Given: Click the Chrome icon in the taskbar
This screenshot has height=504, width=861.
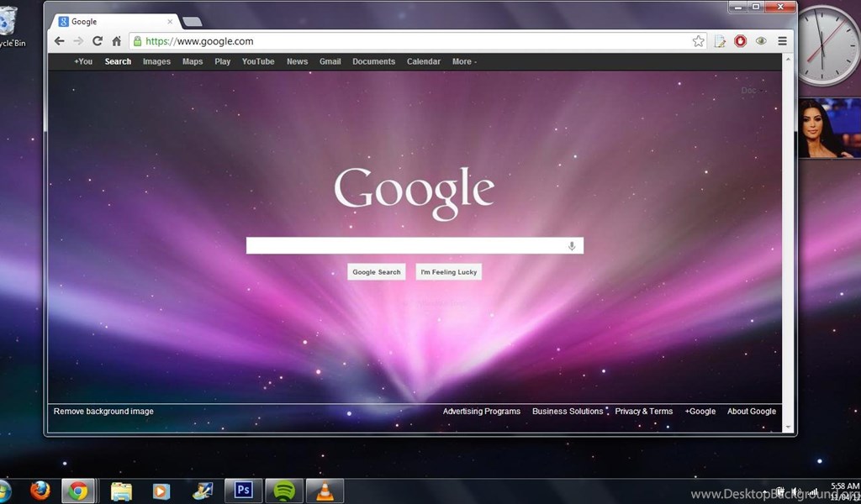Looking at the screenshot, I should point(78,491).
